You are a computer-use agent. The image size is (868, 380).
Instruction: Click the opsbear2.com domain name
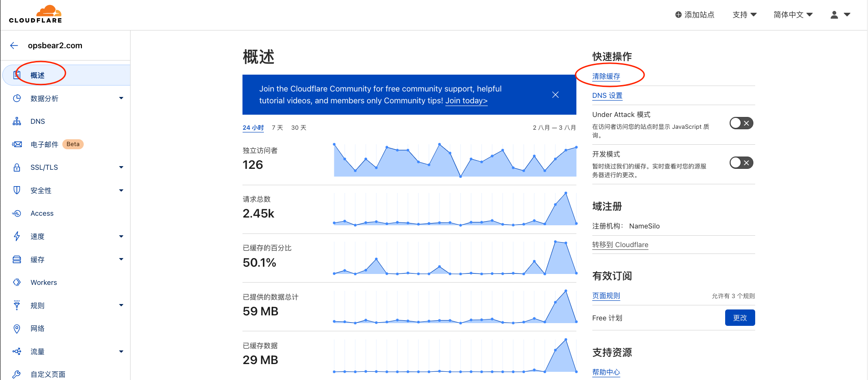(x=55, y=46)
